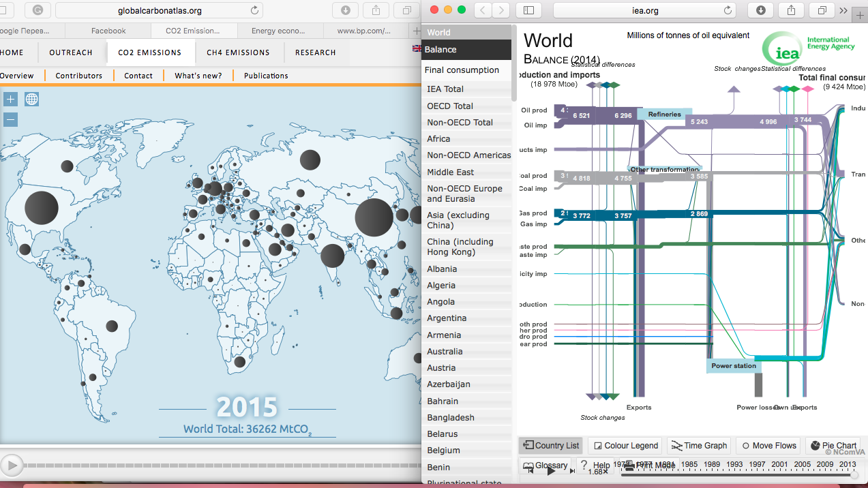868x488 pixels.
Task: Open the Time Graph view
Action: pos(699,446)
